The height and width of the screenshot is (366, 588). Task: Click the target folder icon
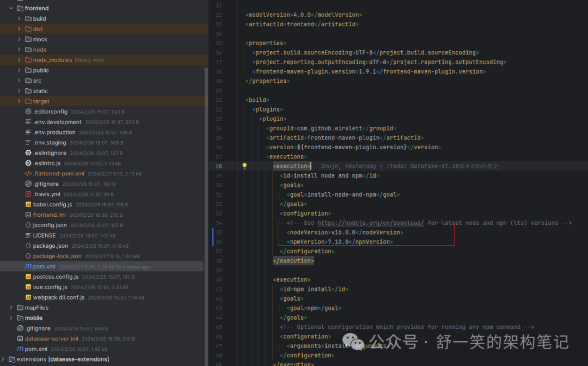[28, 101]
